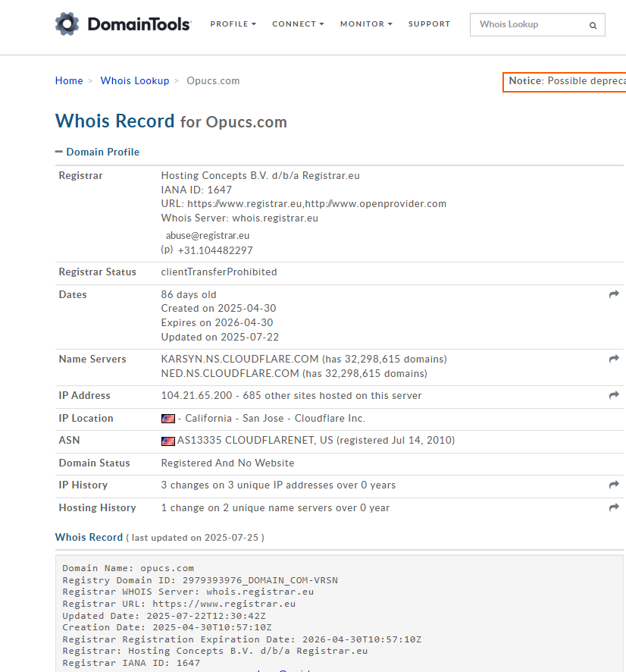Open the Whois Lookup breadcrumb link
The height and width of the screenshot is (672, 626).
coord(135,81)
